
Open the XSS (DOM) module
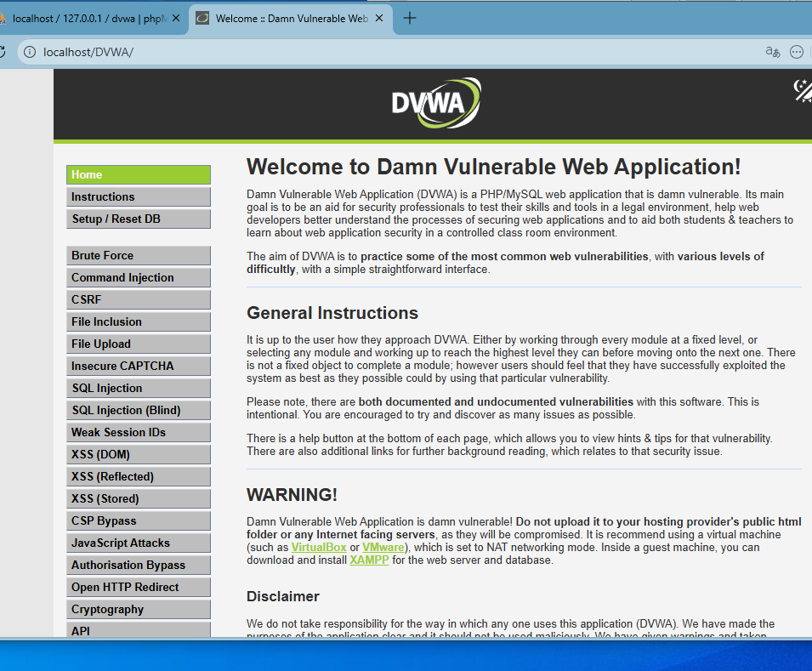139,454
